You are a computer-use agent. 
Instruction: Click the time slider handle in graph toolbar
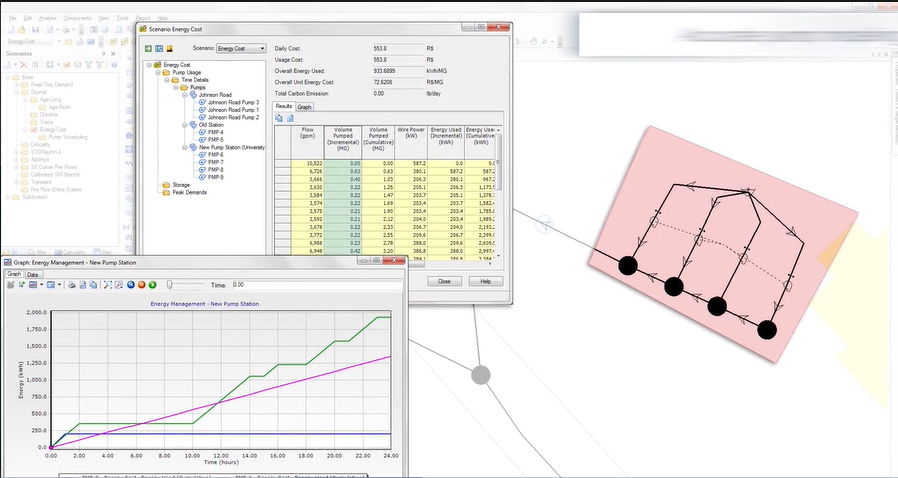tap(170, 285)
